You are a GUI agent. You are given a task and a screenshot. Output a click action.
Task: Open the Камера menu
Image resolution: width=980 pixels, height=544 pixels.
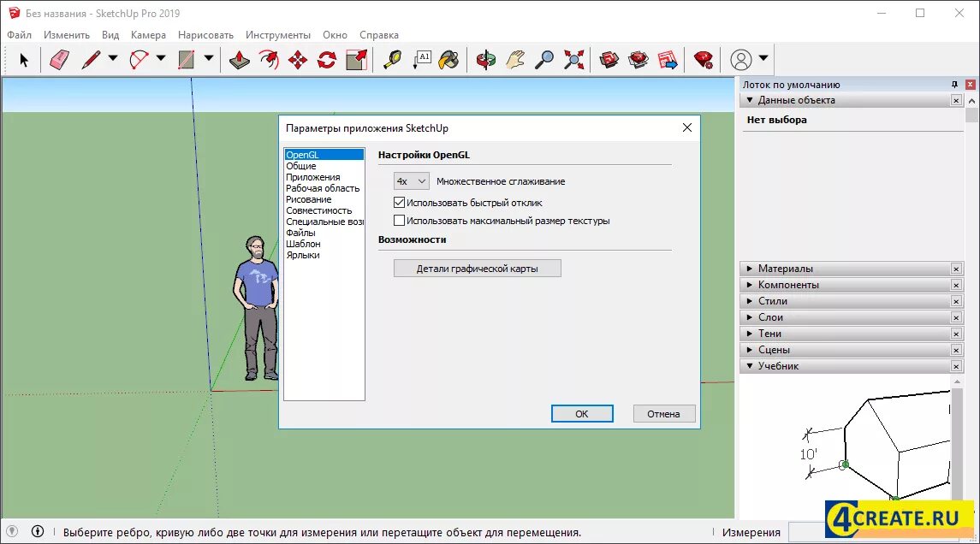click(x=148, y=35)
